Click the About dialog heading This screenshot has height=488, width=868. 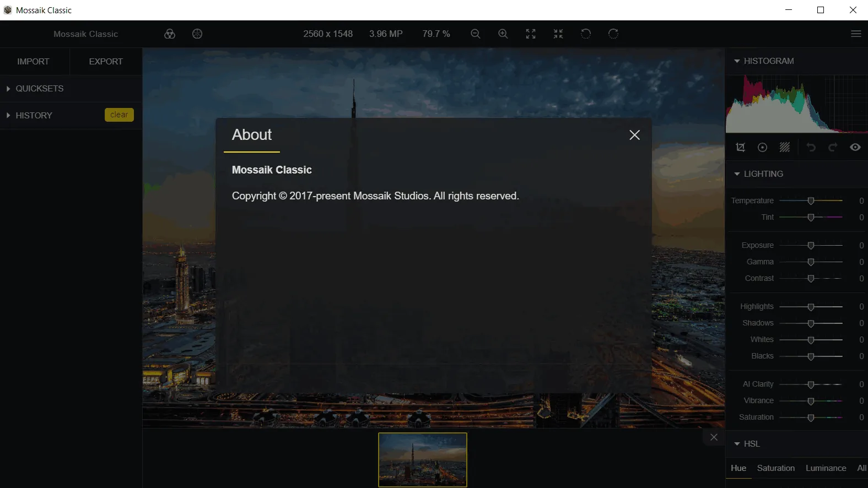click(252, 135)
